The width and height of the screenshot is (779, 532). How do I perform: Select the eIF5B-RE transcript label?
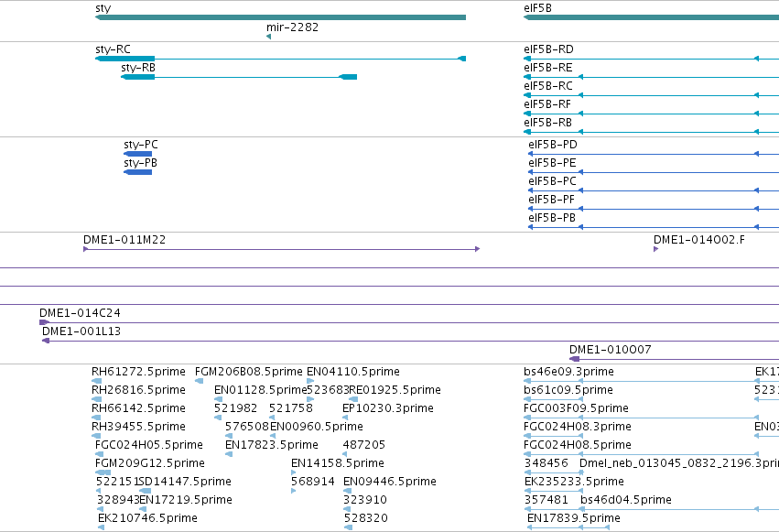click(548, 68)
